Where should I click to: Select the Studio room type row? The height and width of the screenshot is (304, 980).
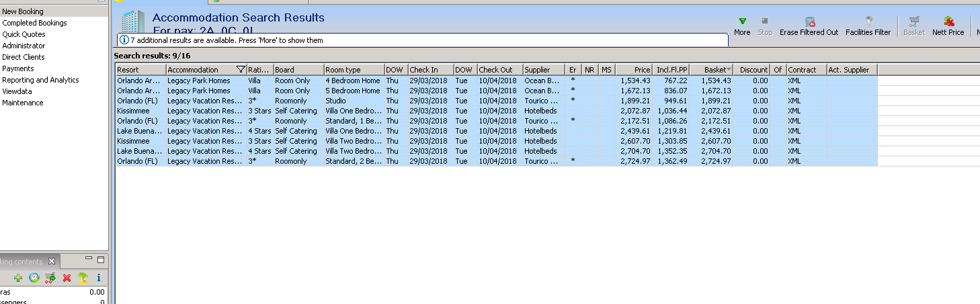click(x=496, y=101)
